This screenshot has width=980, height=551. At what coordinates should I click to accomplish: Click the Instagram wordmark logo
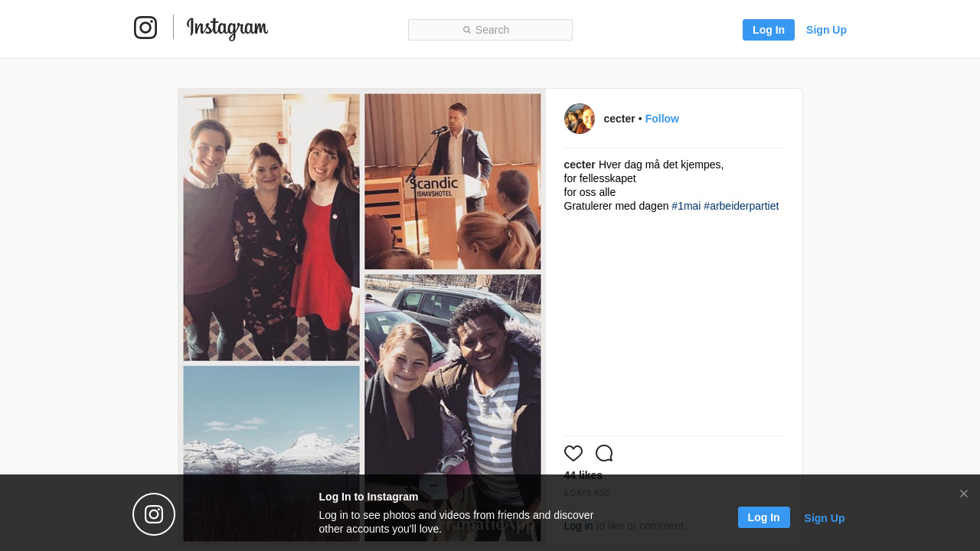tap(227, 28)
